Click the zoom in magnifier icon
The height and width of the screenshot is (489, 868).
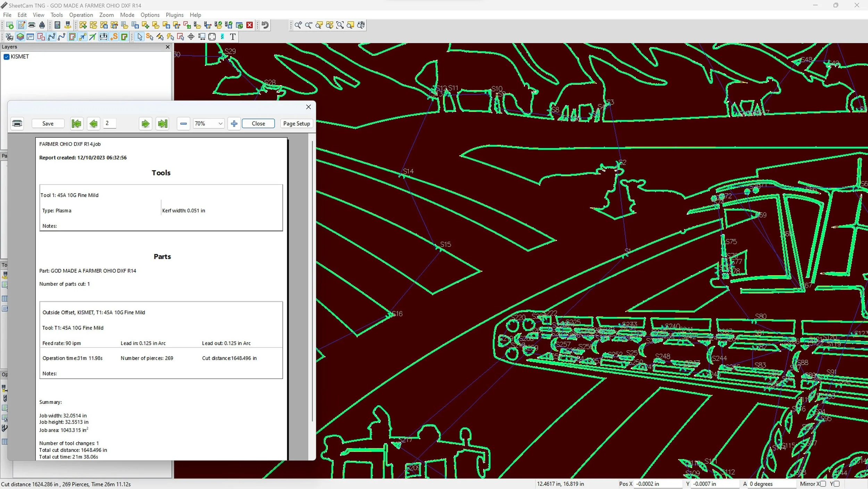tap(298, 25)
